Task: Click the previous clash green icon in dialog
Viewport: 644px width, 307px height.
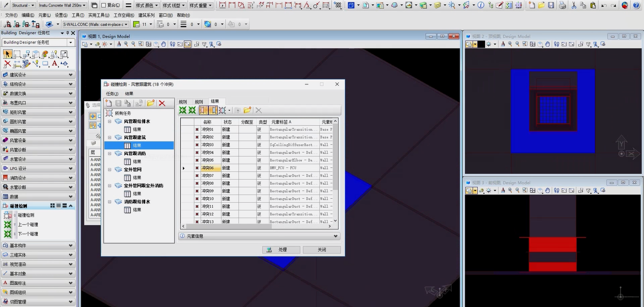Action: (182, 110)
